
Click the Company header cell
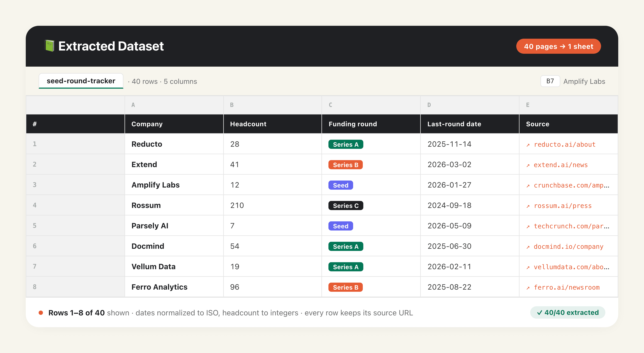tap(174, 124)
